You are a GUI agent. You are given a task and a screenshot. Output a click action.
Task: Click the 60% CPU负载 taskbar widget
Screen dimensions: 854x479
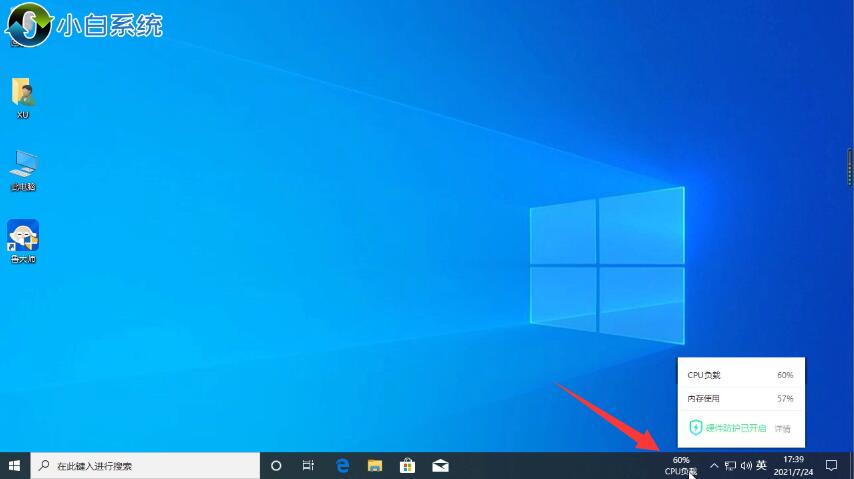[681, 466]
